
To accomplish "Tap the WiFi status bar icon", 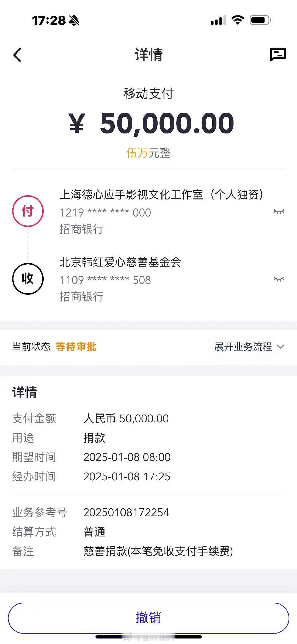I will (238, 20).
